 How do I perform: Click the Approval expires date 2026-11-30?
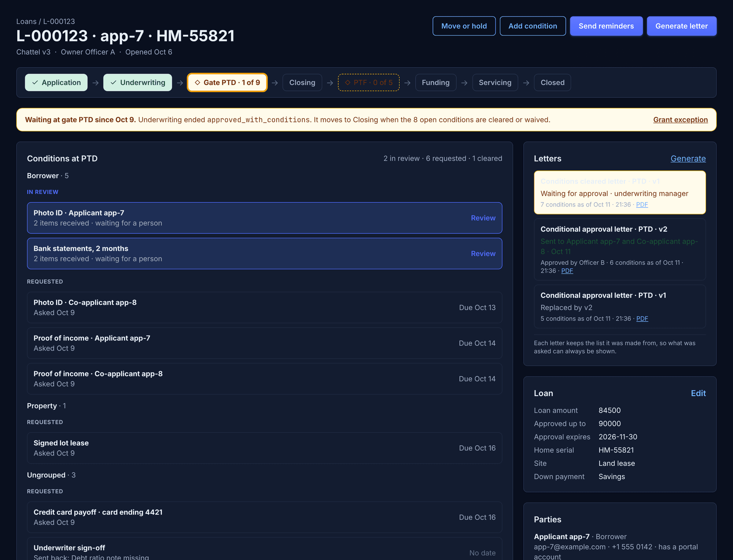(618, 437)
